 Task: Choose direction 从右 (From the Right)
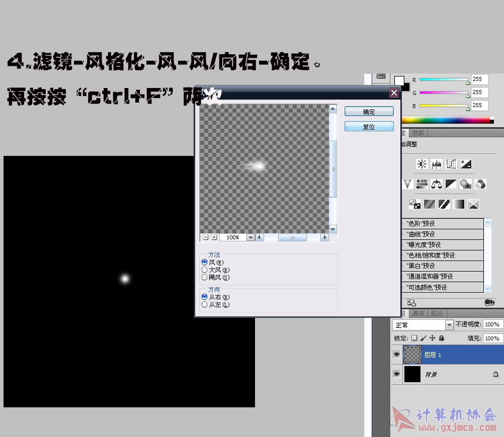pyautogui.click(x=204, y=297)
